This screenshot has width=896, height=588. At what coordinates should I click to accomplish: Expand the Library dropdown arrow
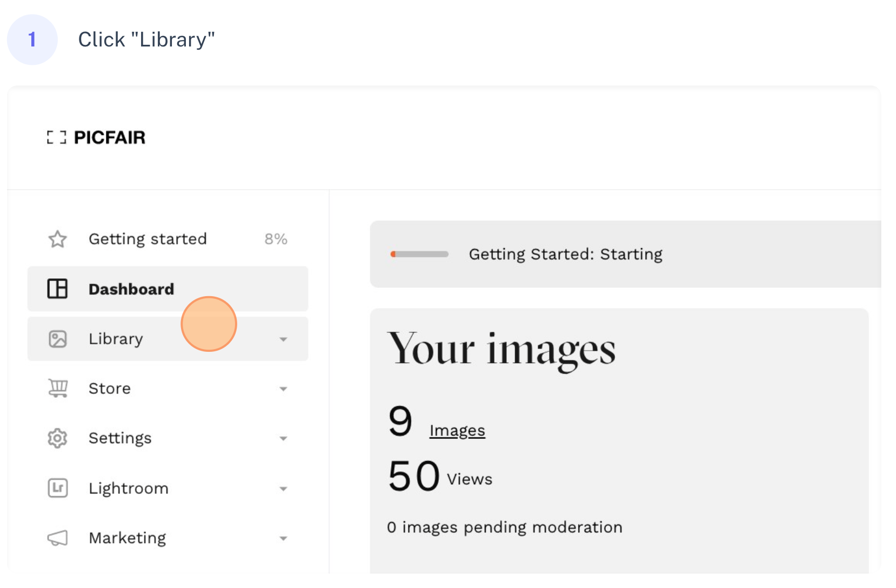(x=283, y=339)
